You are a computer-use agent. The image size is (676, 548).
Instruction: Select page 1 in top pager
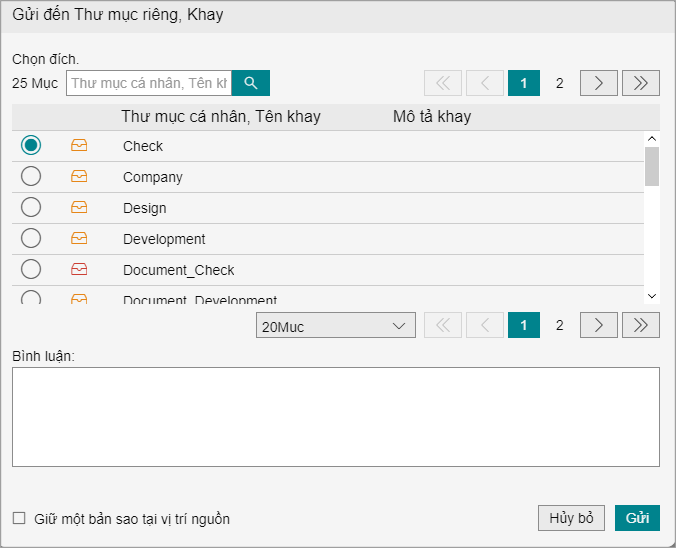[x=524, y=83]
